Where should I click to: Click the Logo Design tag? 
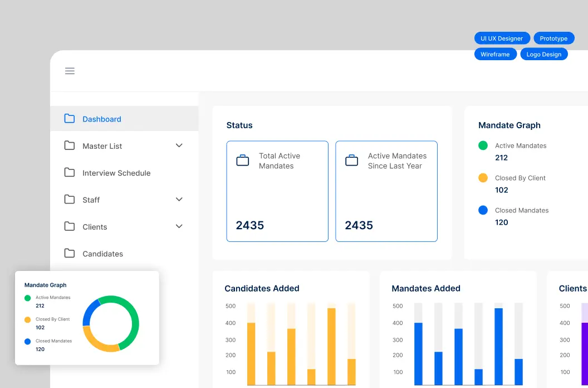click(543, 54)
